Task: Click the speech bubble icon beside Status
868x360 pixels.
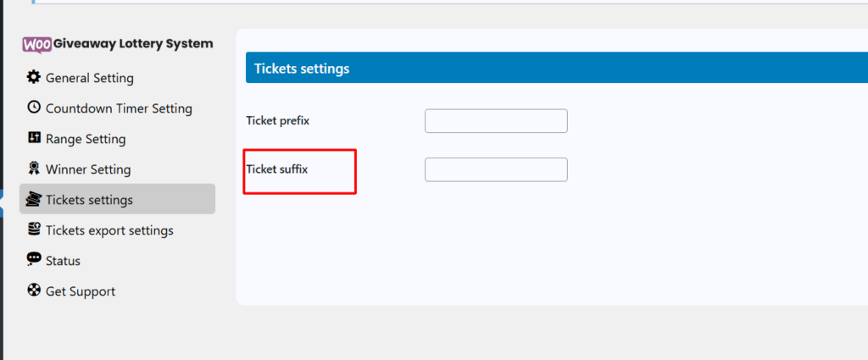Action: click(34, 259)
